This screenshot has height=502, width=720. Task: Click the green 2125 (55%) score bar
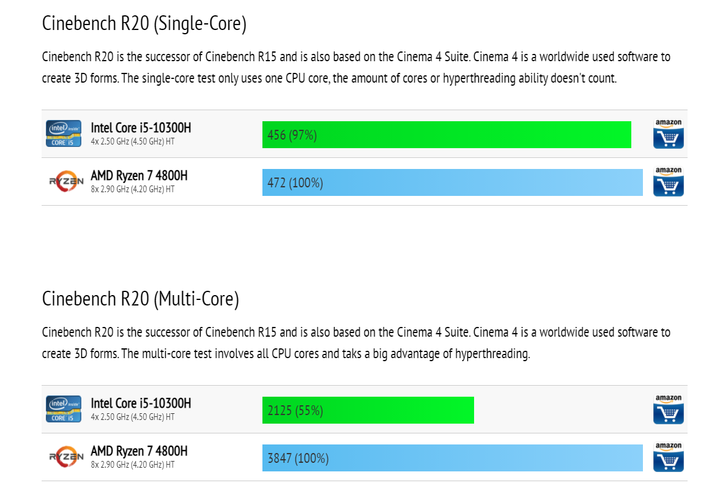pos(368,410)
